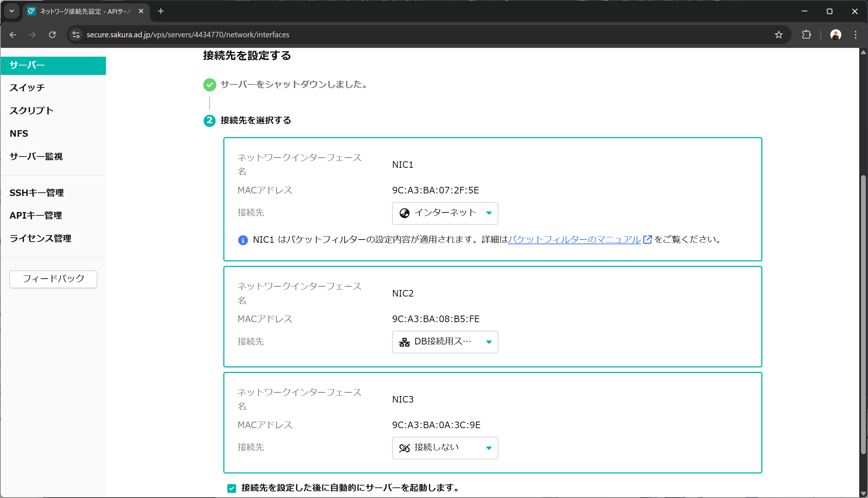Click the back navigation arrow

click(x=13, y=35)
